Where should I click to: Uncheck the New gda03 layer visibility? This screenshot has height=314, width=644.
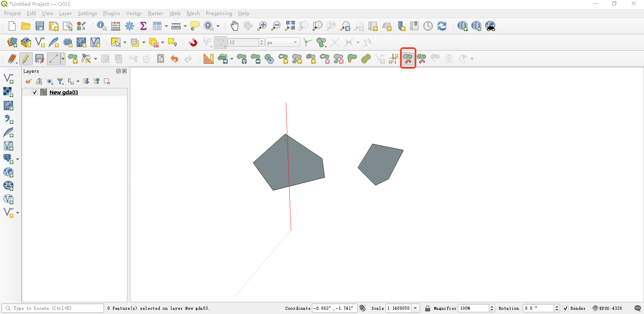[35, 92]
